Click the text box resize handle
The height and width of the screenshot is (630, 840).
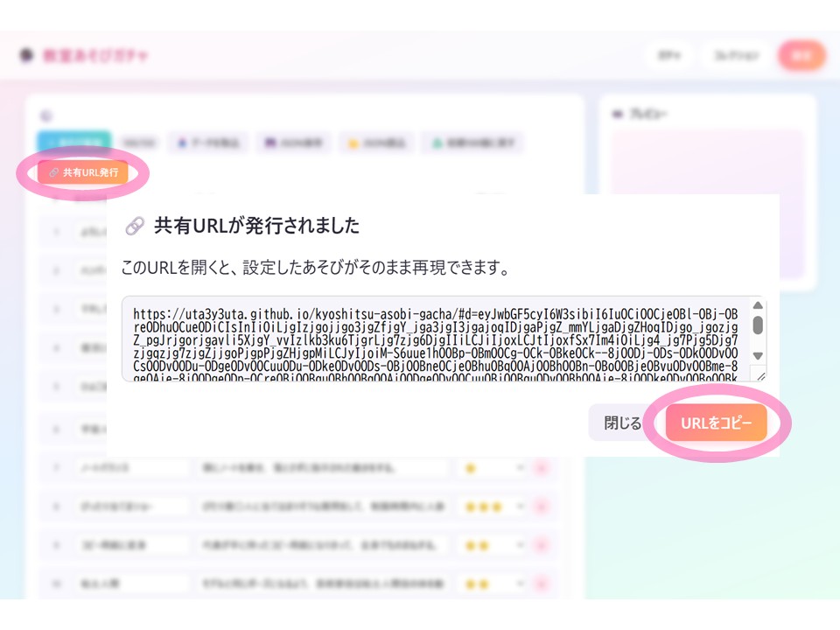760,375
